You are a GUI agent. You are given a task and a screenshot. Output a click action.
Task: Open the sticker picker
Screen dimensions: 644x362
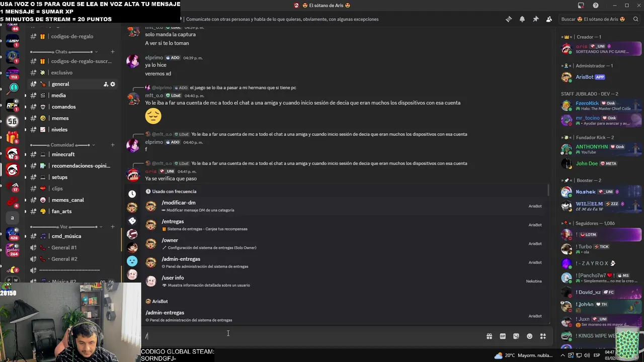point(516,336)
